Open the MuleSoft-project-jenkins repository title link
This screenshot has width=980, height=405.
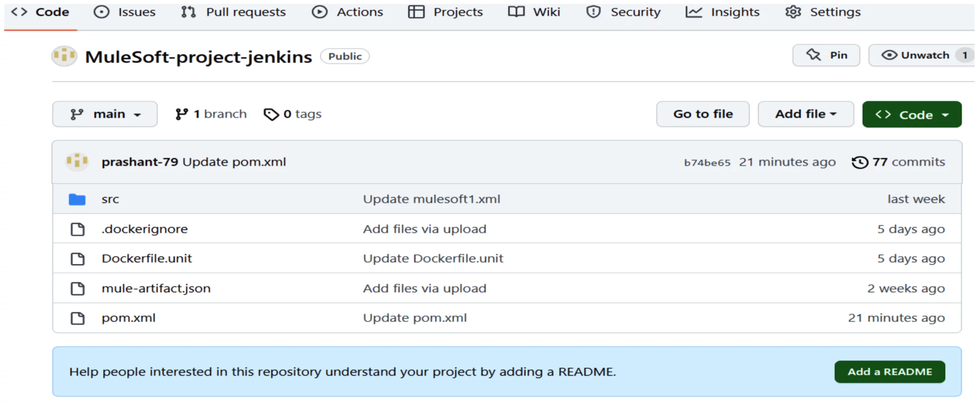pyautogui.click(x=198, y=57)
